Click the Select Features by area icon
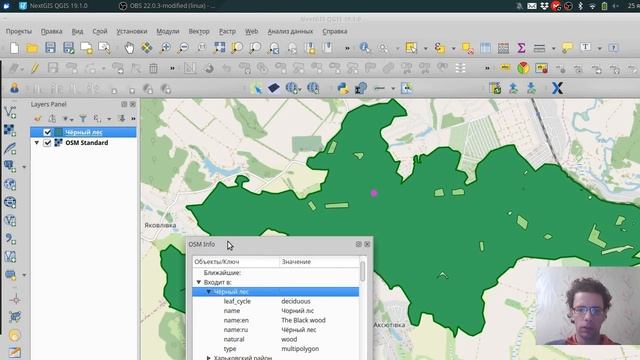 411,48
